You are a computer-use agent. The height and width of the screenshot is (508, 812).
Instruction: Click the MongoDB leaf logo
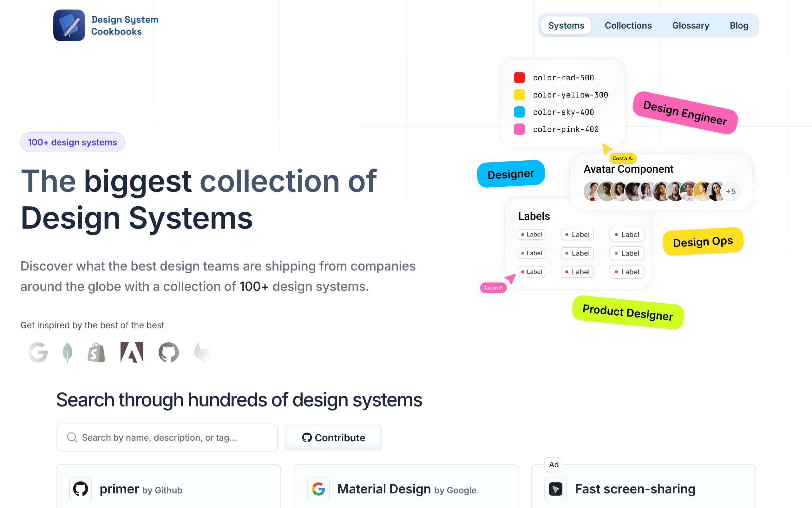pos(68,352)
